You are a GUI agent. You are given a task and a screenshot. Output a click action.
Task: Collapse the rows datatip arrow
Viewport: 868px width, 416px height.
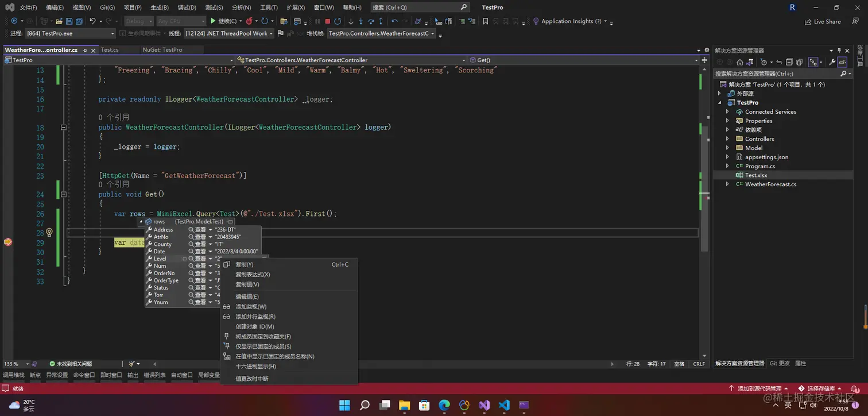(x=141, y=221)
